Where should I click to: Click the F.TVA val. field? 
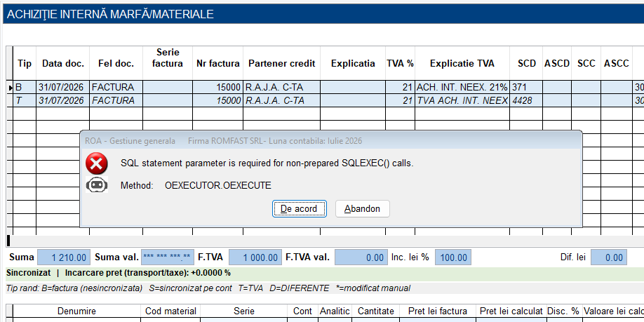coord(361,257)
